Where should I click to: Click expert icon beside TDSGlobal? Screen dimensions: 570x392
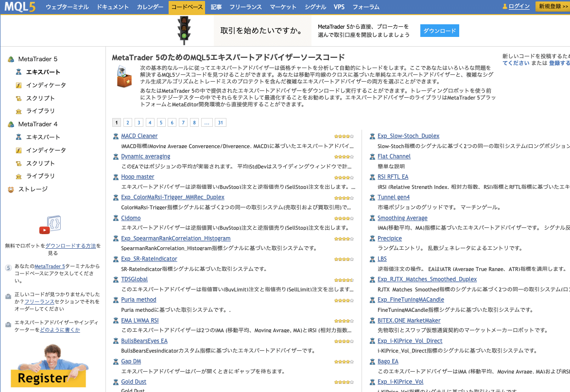pyautogui.click(x=116, y=279)
